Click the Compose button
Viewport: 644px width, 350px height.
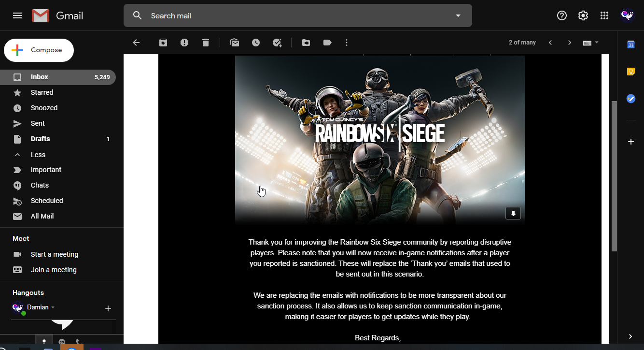pyautogui.click(x=39, y=50)
